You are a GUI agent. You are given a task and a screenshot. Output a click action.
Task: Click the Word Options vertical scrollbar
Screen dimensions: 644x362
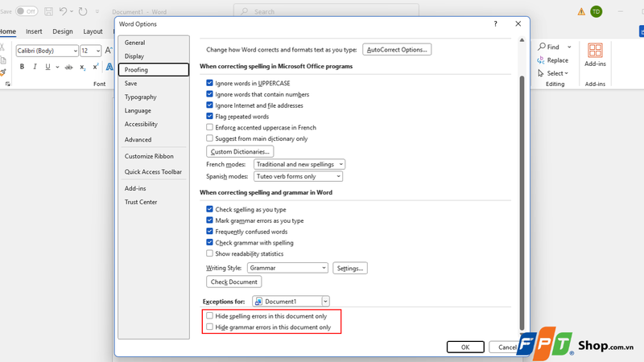tap(522, 203)
